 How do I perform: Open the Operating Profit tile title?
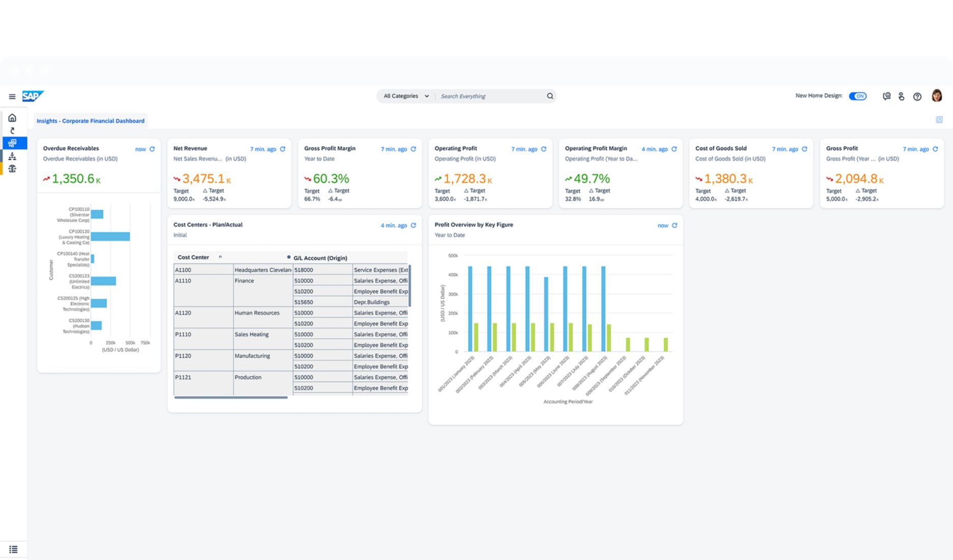coord(456,149)
